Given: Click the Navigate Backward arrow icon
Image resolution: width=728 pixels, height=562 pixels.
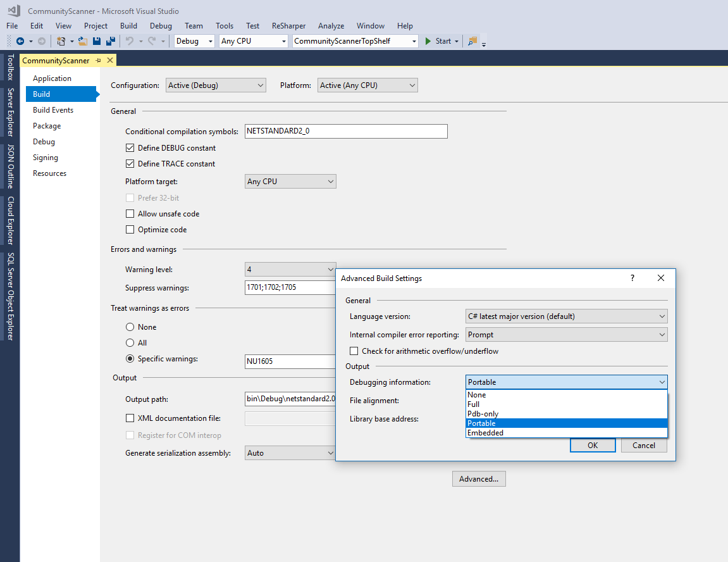Looking at the screenshot, I should click(20, 41).
